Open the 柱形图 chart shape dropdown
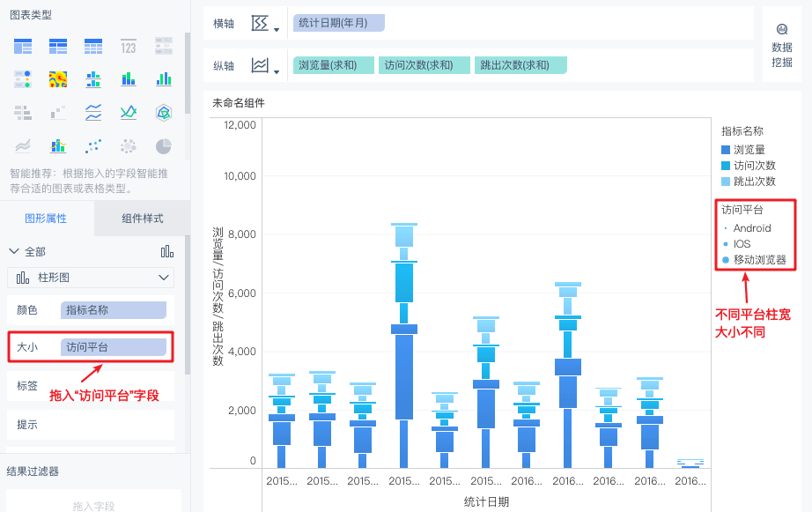The height and width of the screenshot is (512, 812). pyautogui.click(x=91, y=278)
